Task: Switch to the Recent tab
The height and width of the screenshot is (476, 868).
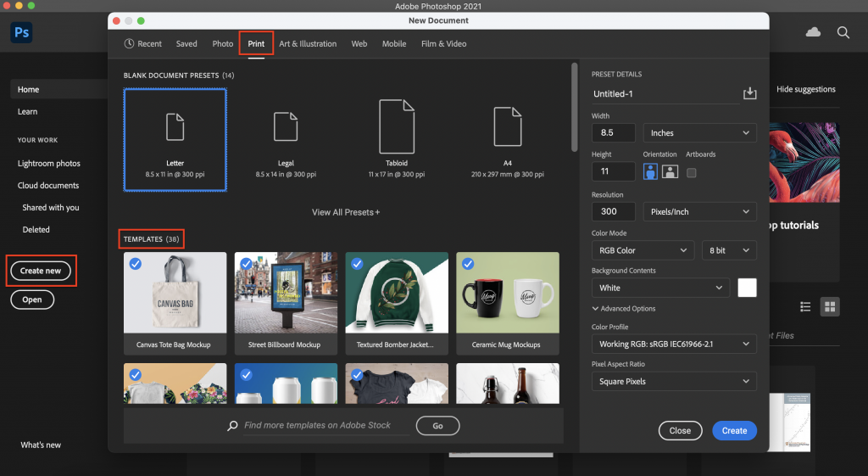Action: pos(142,44)
